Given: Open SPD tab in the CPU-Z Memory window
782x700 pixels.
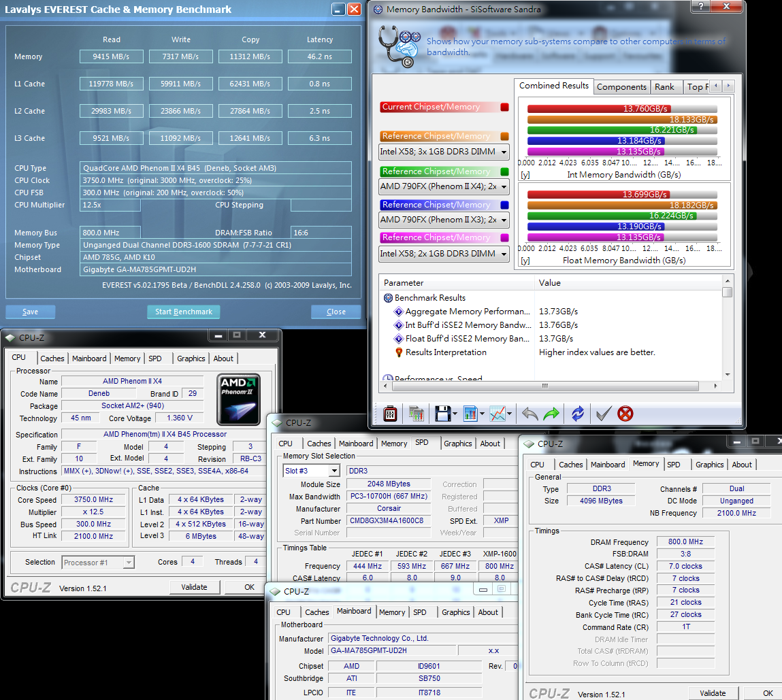Looking at the screenshot, I should point(674,465).
